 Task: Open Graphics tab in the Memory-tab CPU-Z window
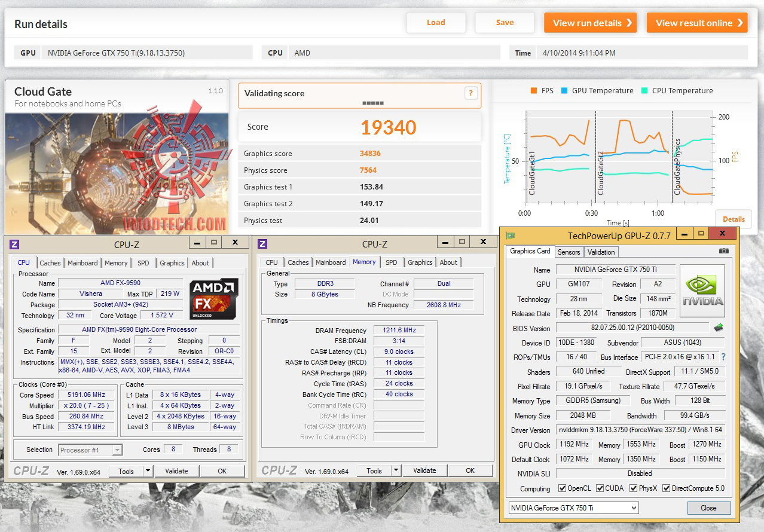click(x=420, y=262)
